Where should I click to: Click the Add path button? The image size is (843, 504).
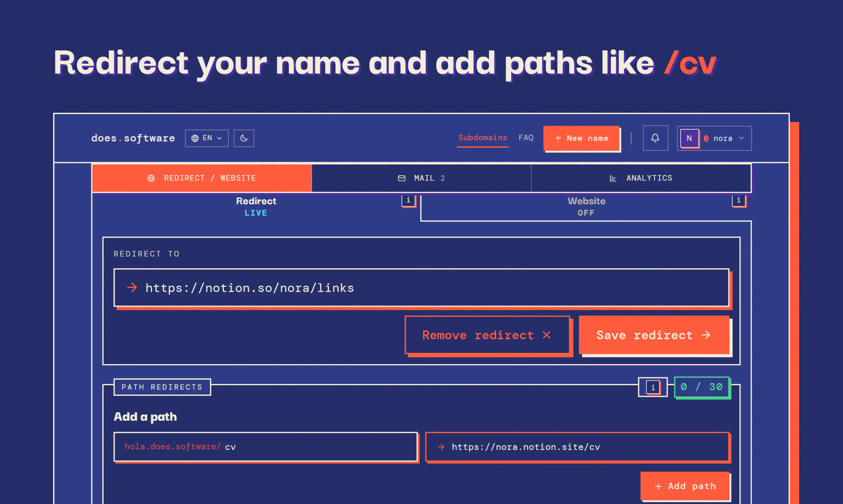[685, 486]
